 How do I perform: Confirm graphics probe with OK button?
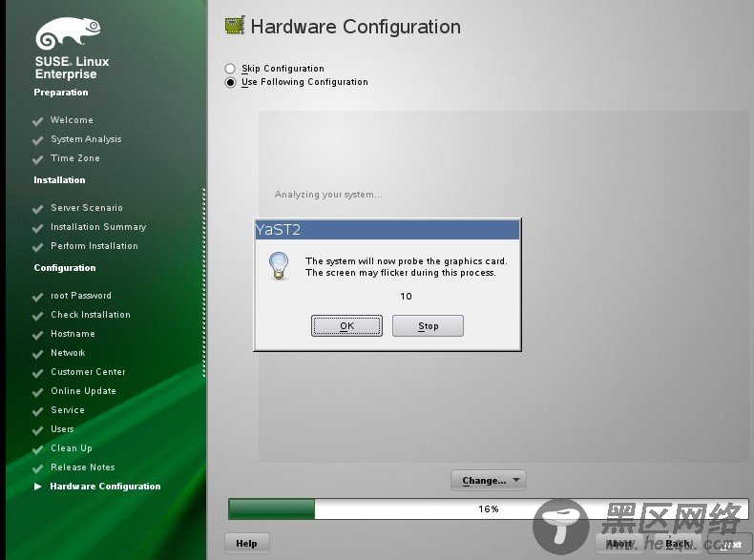coord(346,326)
